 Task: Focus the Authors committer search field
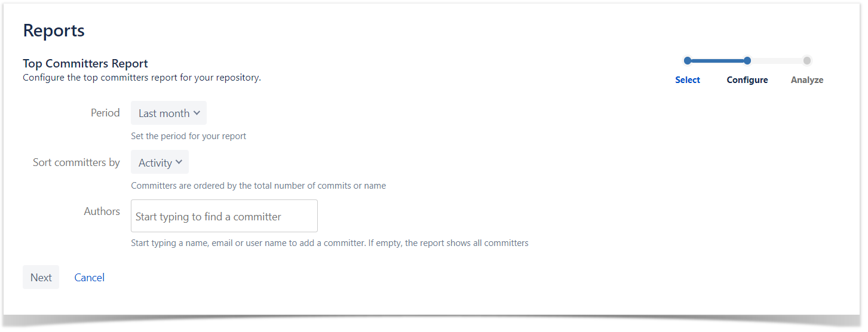pyautogui.click(x=224, y=216)
